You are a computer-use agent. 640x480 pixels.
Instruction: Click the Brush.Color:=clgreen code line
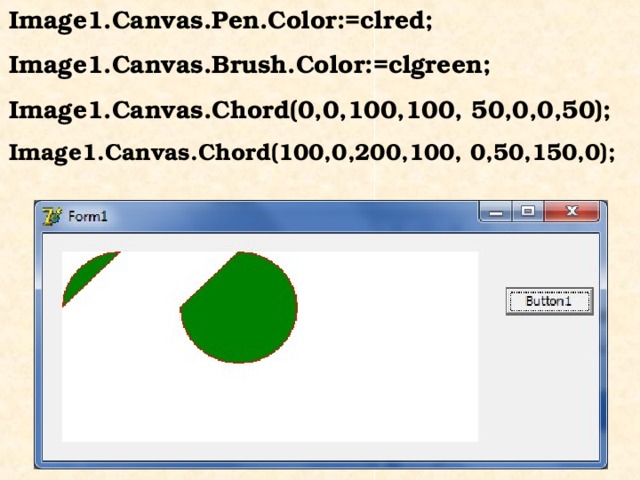(249, 66)
